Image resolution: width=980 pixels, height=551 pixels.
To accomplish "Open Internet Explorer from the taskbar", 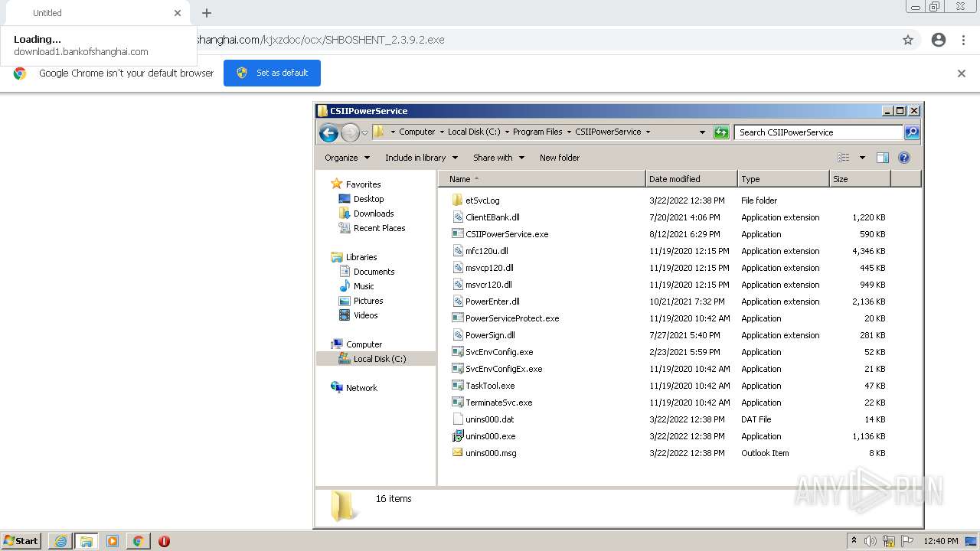I will point(60,541).
